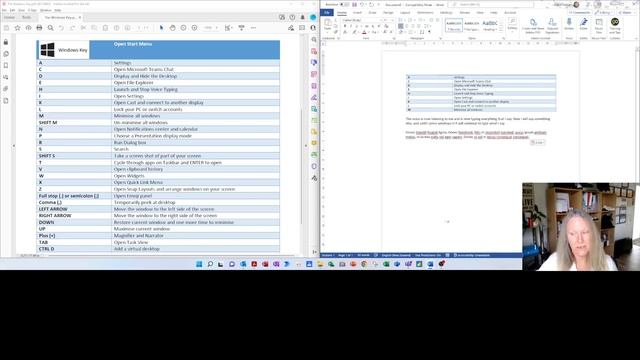The width and height of the screenshot is (640, 360).
Task: Toggle Bold in Word Font group
Action: tap(345, 26)
